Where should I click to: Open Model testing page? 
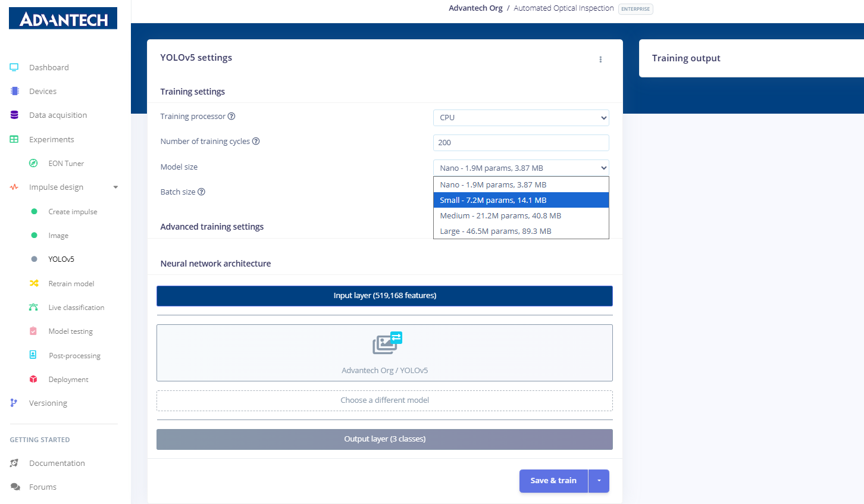click(x=70, y=331)
